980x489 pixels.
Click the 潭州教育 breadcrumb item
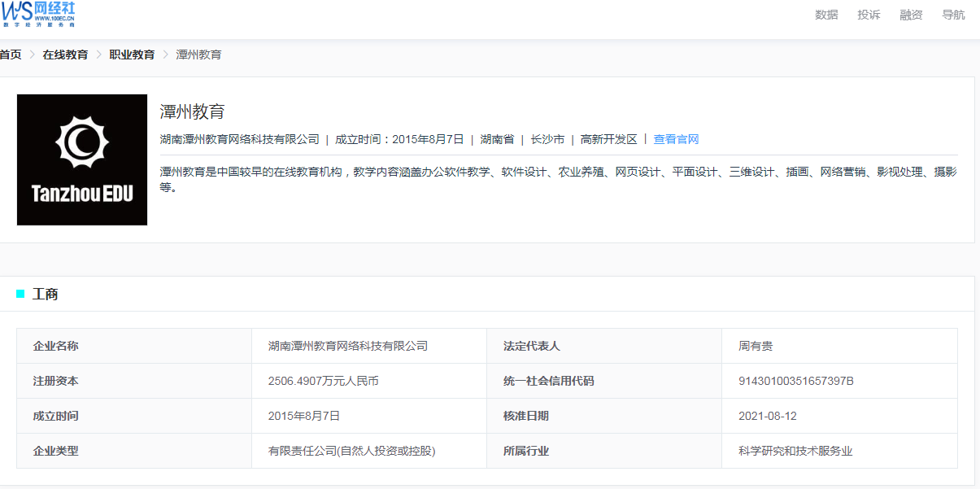coord(198,55)
